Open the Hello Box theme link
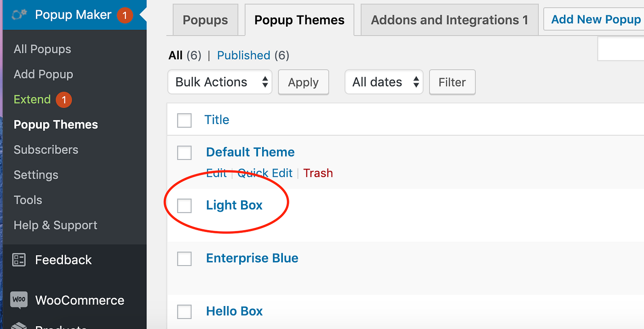The width and height of the screenshot is (644, 329). 234,311
